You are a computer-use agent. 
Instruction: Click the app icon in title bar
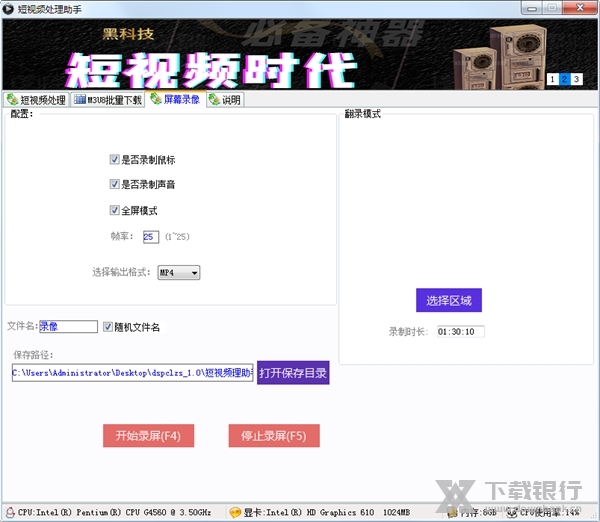(8, 9)
